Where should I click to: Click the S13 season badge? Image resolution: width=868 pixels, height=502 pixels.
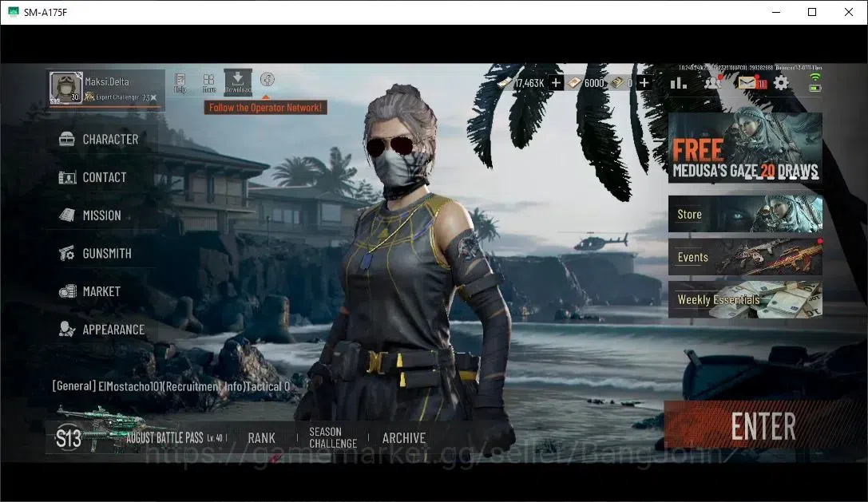coord(69,438)
